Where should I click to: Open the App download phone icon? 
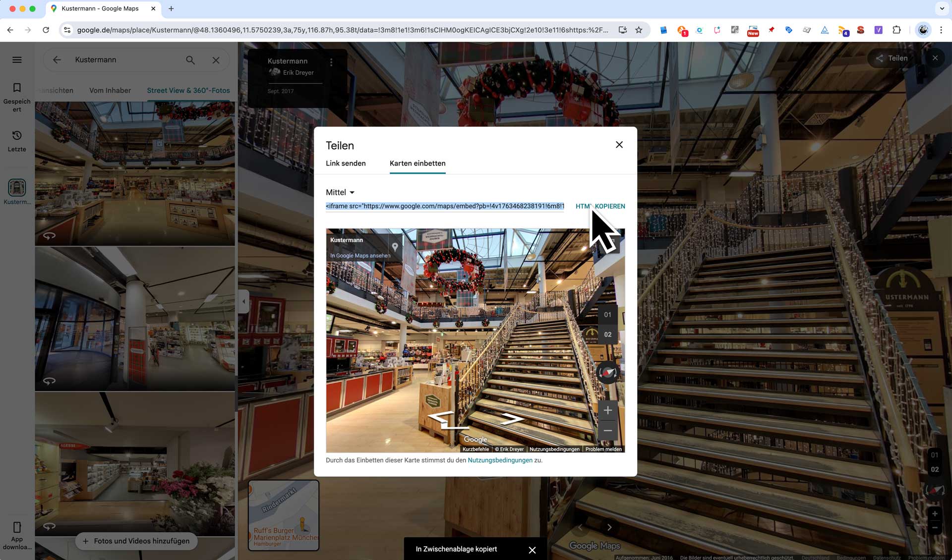click(x=17, y=527)
